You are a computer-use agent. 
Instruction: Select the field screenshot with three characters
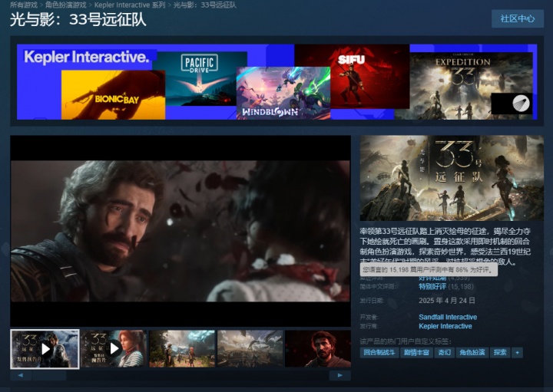tap(182, 349)
